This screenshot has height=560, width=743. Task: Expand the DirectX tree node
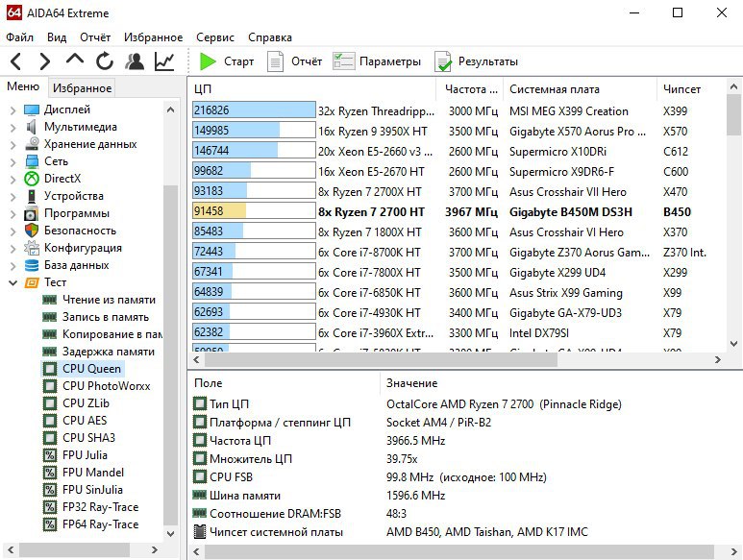[x=12, y=179]
